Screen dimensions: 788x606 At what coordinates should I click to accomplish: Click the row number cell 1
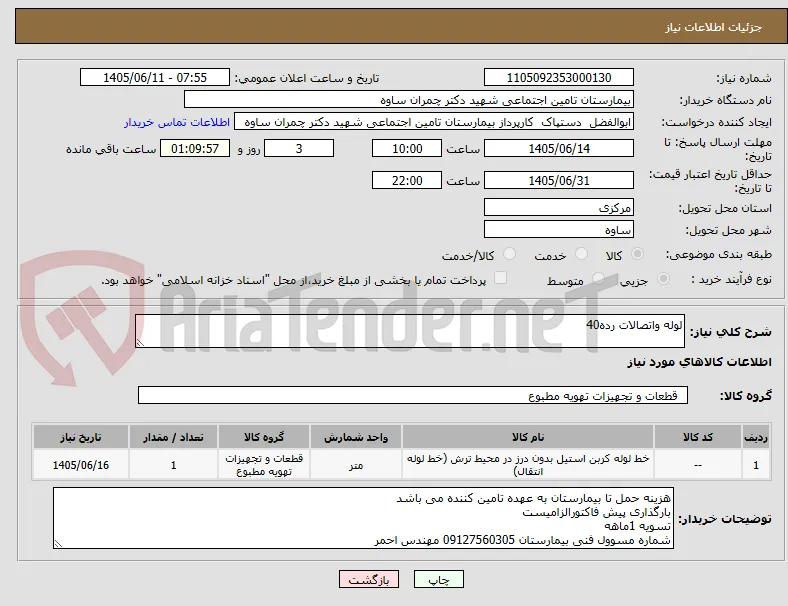tap(755, 465)
